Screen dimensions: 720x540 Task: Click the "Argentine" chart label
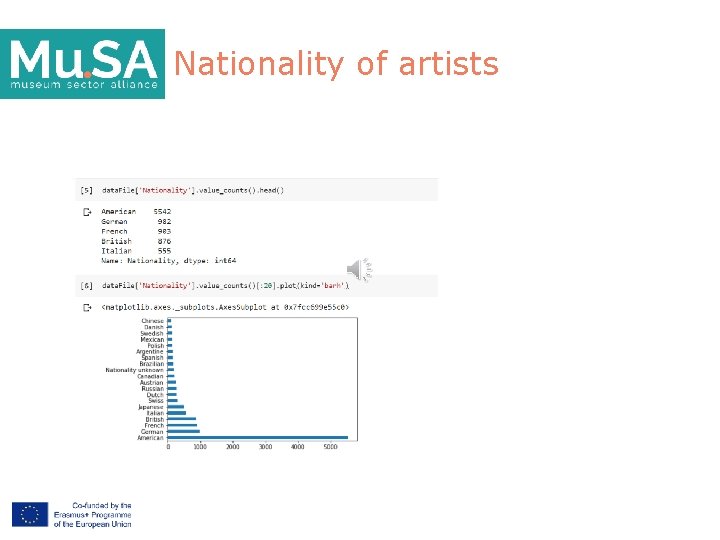pos(150,352)
